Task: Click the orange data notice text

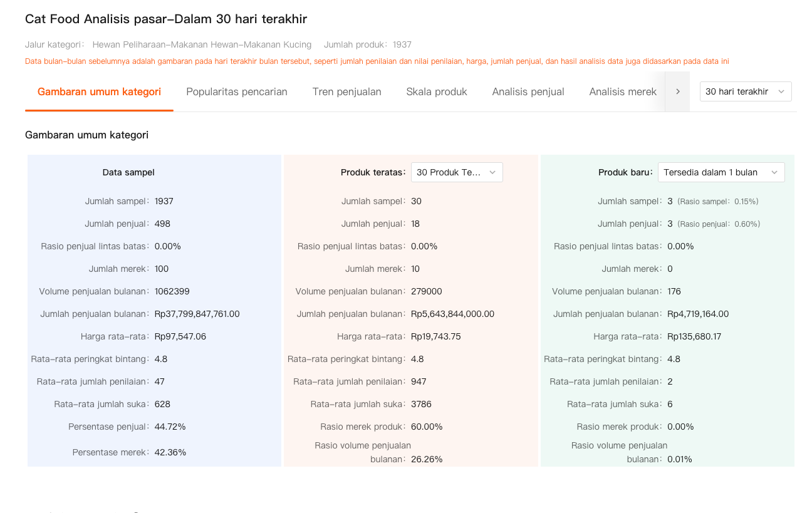Action: [x=377, y=61]
